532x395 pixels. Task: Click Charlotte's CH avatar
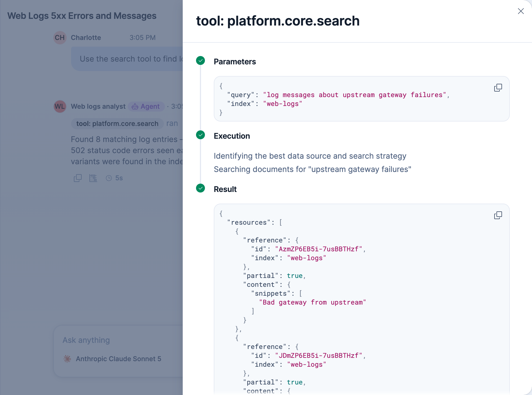[60, 38]
